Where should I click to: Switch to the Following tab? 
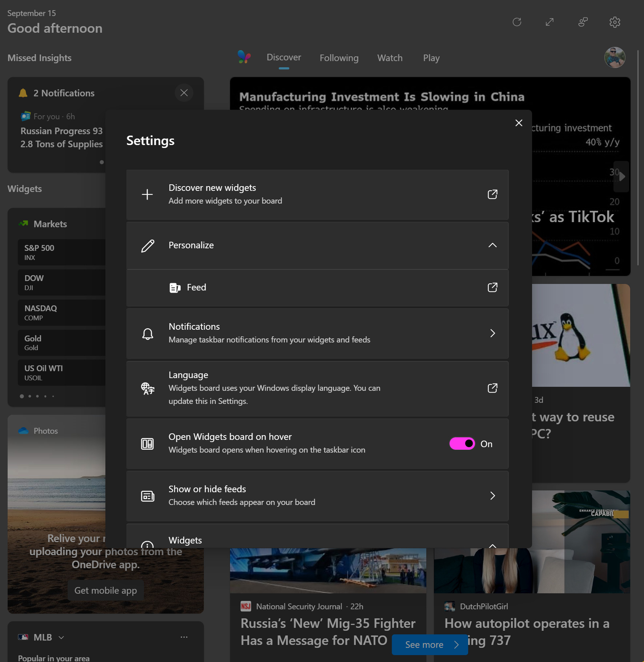click(339, 58)
